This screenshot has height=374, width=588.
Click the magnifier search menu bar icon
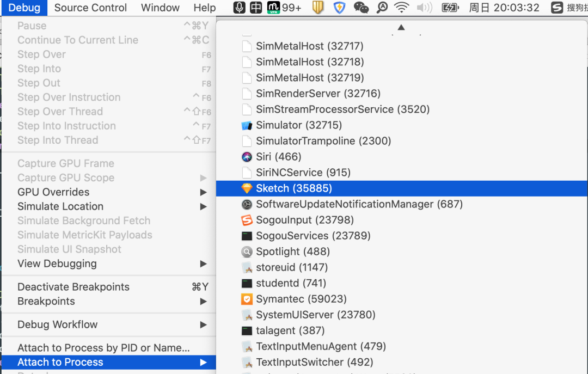pos(382,8)
